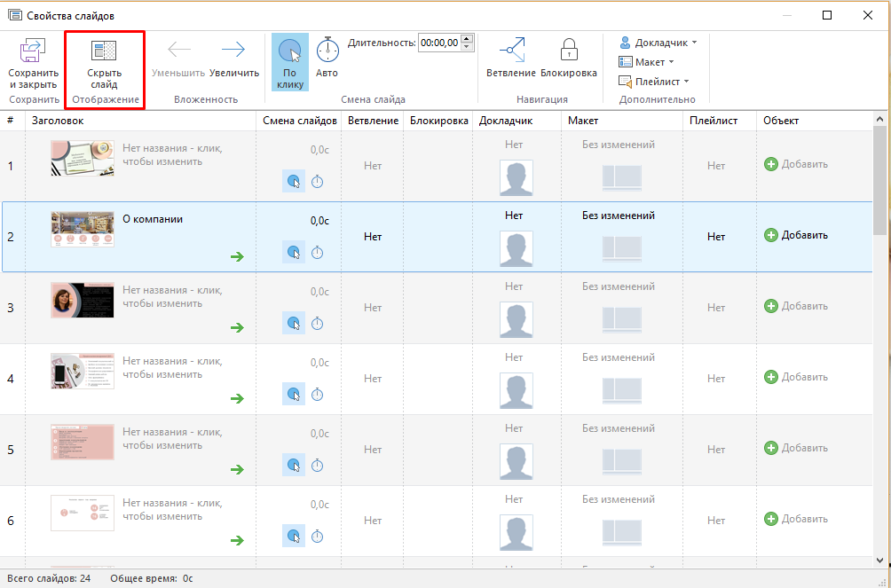Viewport: 891px width, 588px height.
Task: Select slide 5 thumbnail
Action: [83, 442]
